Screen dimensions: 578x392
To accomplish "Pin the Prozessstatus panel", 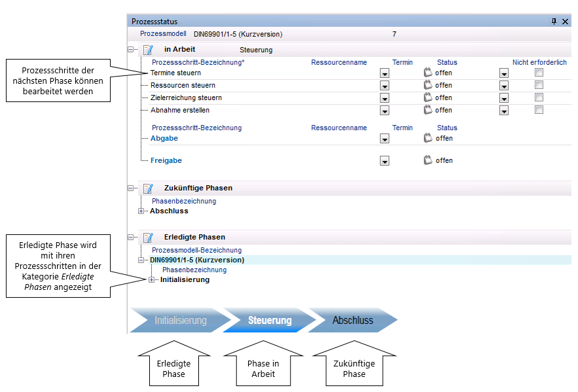I will (554, 22).
